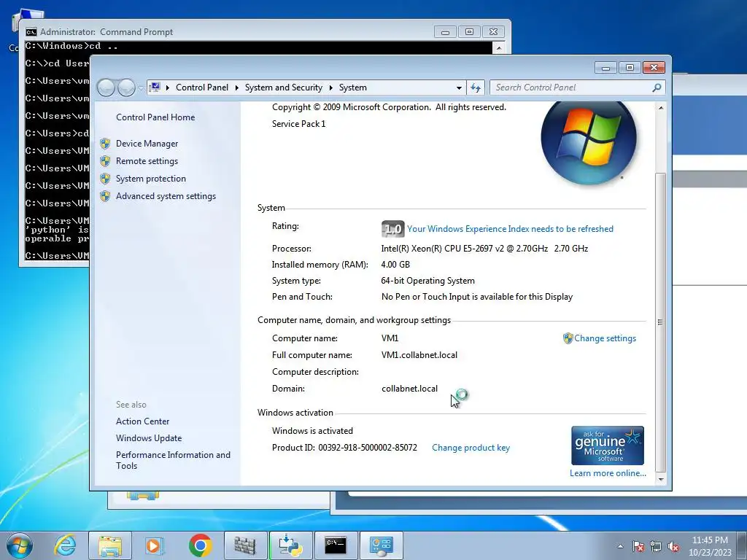The width and height of the screenshot is (747, 560).
Task: Click the Product ID 00392-918-5000002-85072 text
Action: click(344, 448)
